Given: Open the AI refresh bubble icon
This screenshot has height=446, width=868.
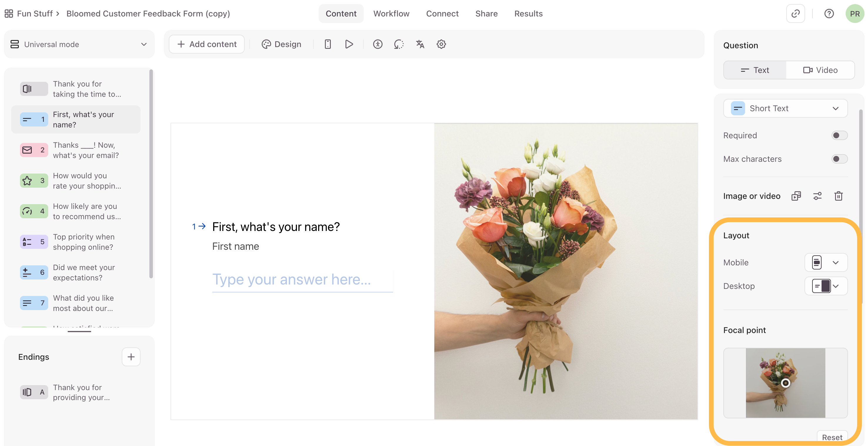Looking at the screenshot, I should coord(399,44).
